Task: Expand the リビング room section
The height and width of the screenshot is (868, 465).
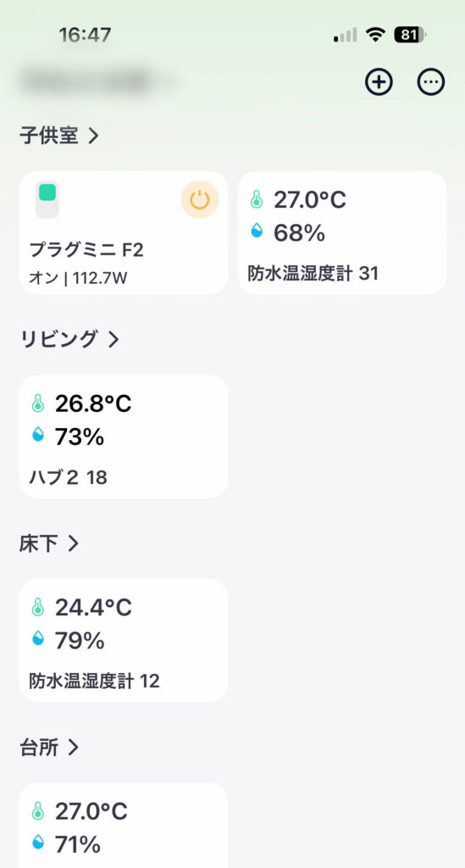Action: 69,339
